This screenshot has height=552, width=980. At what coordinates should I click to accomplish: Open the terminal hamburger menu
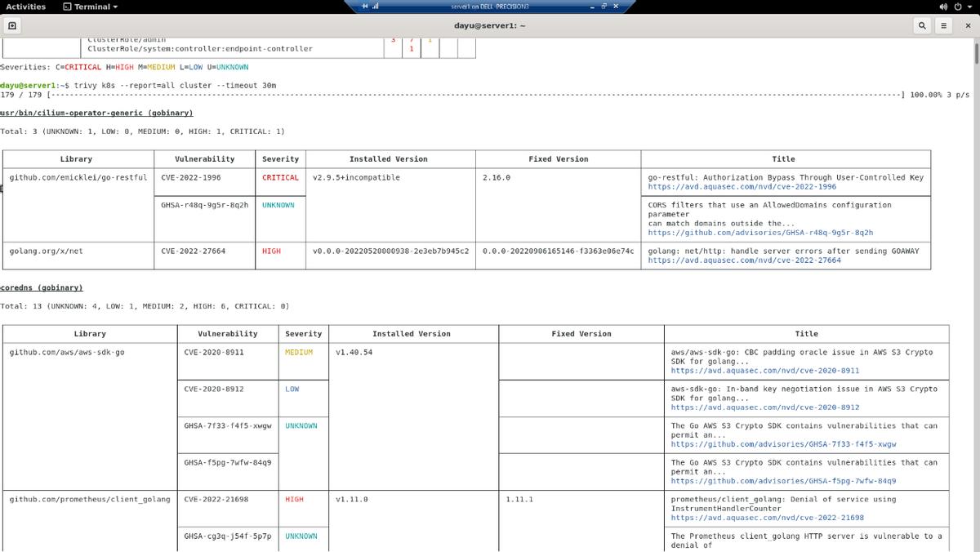click(x=943, y=25)
